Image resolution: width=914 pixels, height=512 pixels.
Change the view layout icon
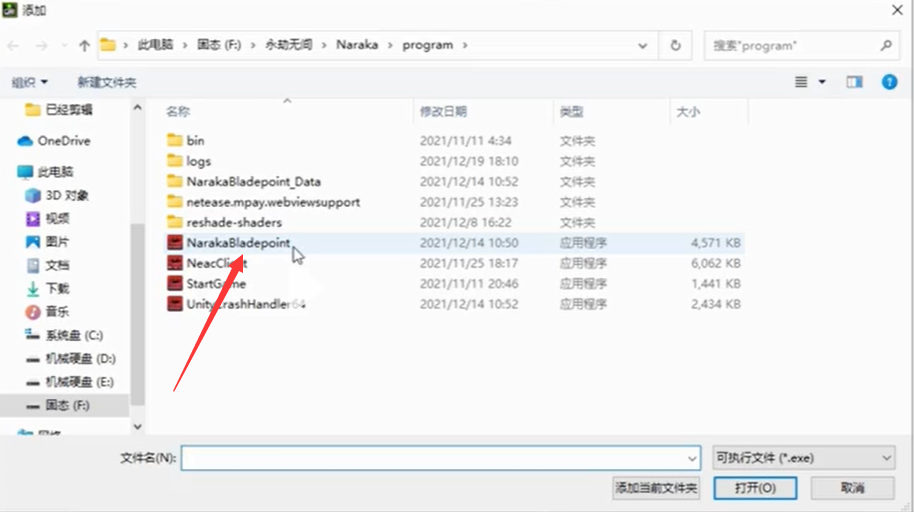801,82
